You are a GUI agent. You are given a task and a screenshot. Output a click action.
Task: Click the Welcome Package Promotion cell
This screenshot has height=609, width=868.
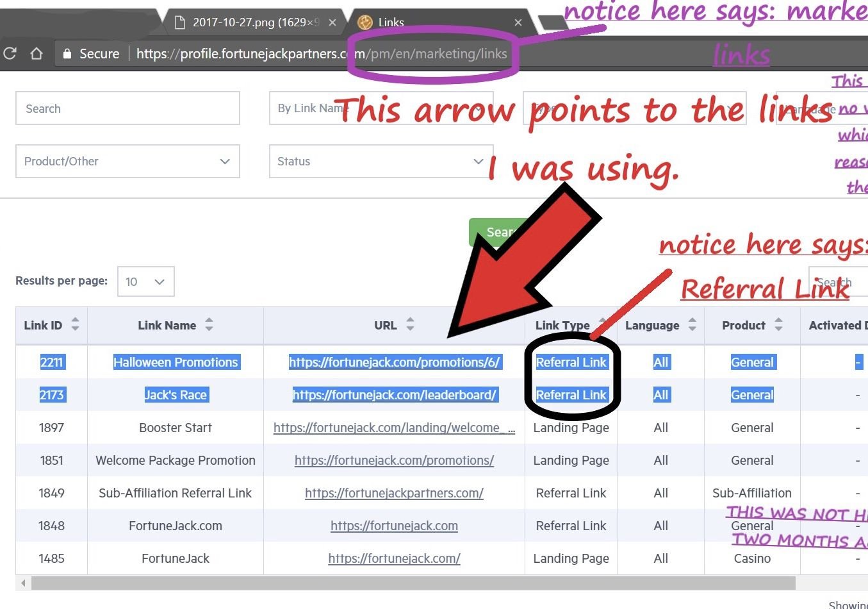tap(176, 460)
